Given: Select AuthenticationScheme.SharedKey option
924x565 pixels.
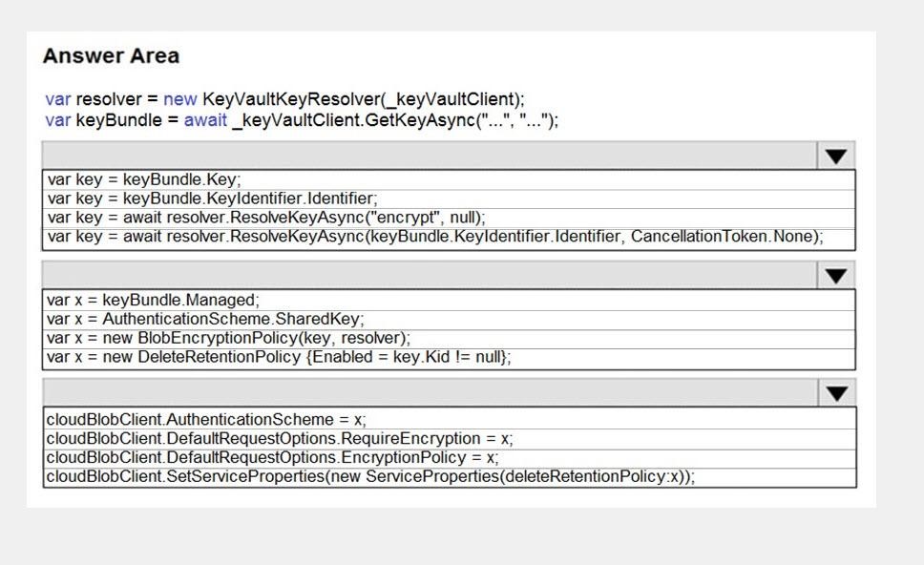Looking at the screenshot, I should [x=449, y=320].
